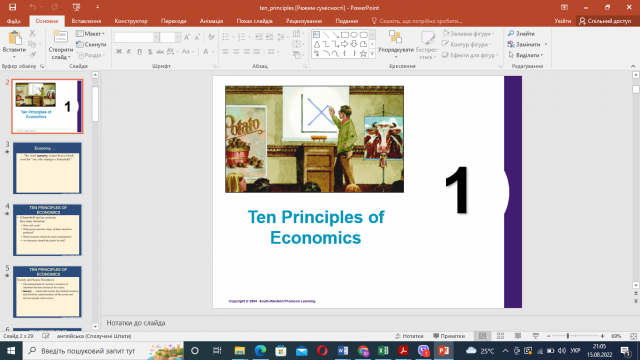Toggle center text alignment
Viewport: 640px width, 360px height.
point(236,51)
